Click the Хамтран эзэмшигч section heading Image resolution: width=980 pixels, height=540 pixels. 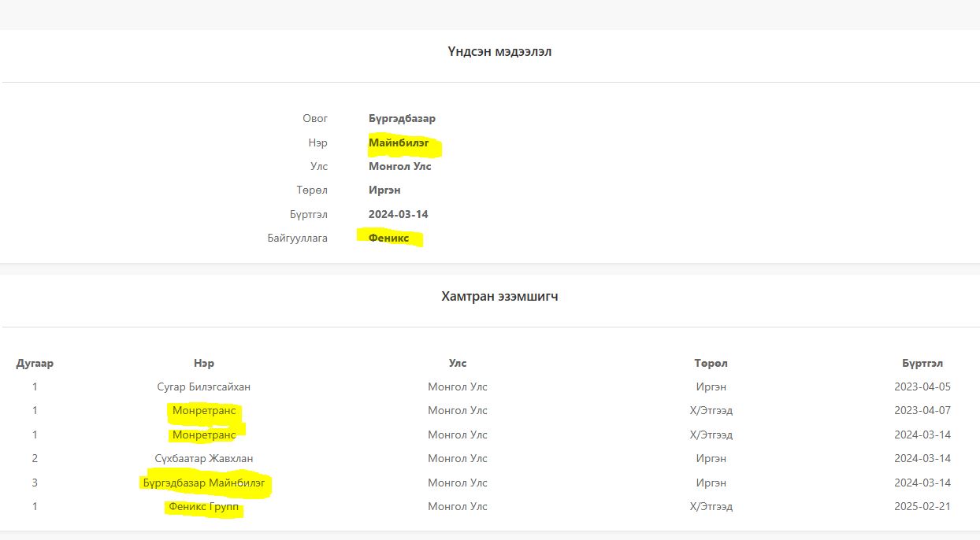(499, 297)
